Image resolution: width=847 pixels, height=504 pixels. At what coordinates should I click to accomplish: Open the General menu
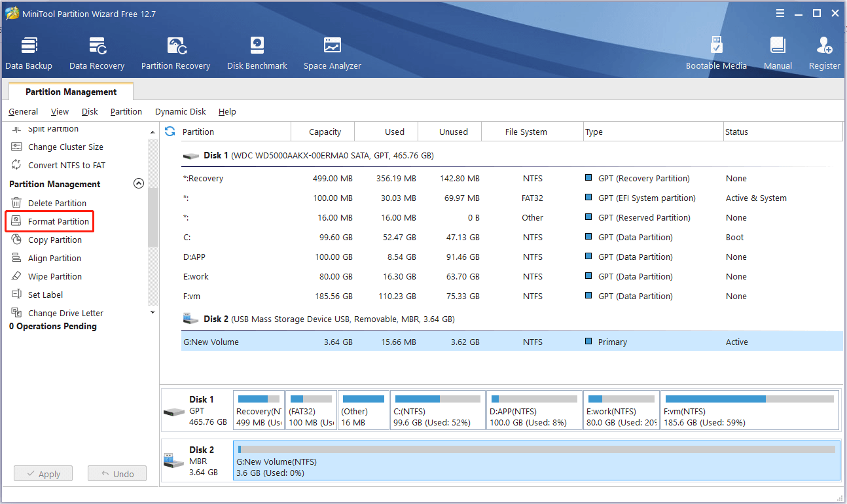point(24,111)
